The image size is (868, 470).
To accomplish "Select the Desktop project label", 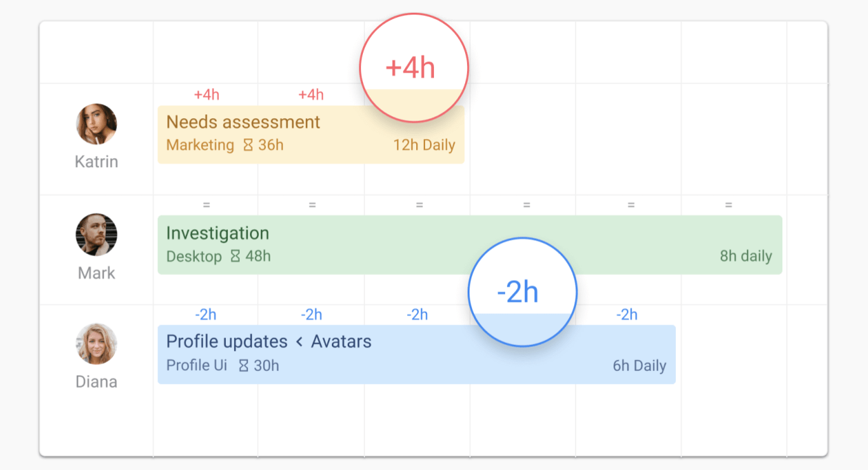I will pos(194,257).
